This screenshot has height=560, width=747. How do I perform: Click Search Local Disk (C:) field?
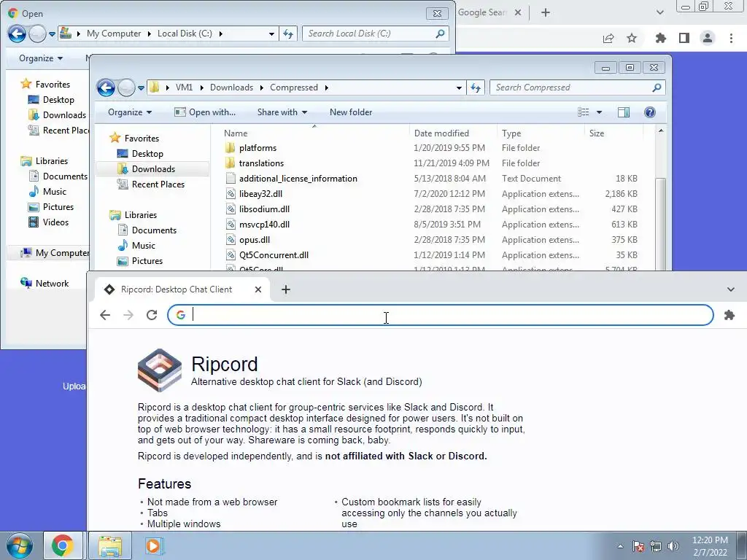pyautogui.click(x=376, y=34)
